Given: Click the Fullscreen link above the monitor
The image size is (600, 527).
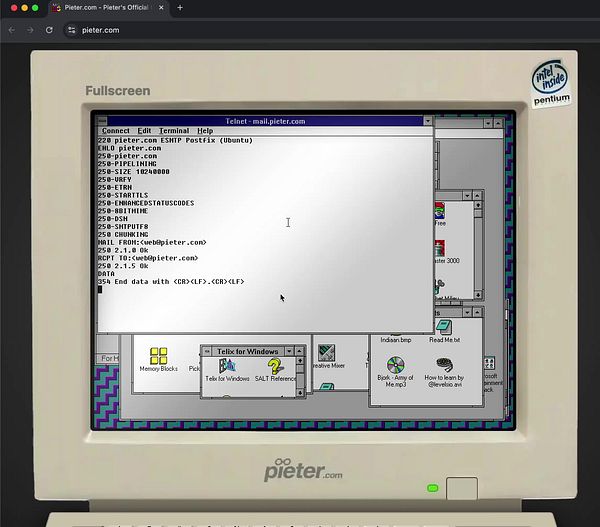Looking at the screenshot, I should tap(118, 91).
